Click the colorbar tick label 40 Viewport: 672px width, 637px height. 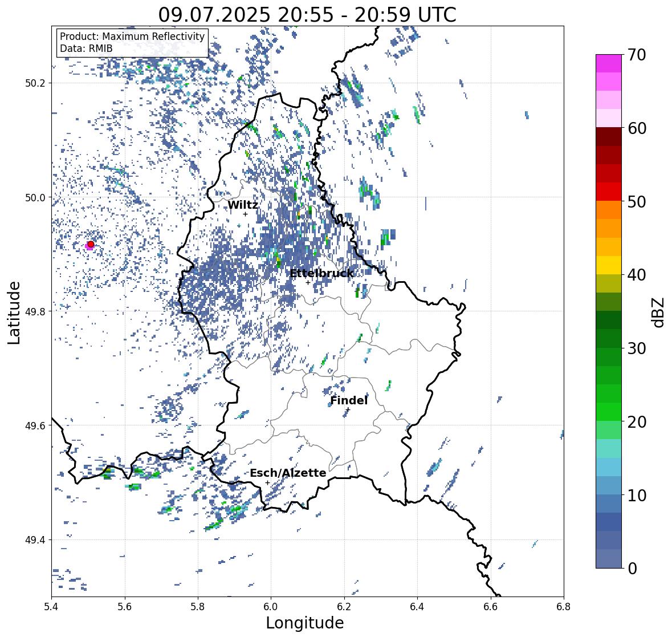[637, 275]
